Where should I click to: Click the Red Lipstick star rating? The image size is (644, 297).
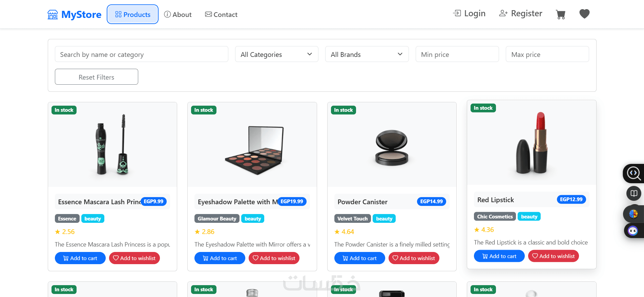[484, 230]
